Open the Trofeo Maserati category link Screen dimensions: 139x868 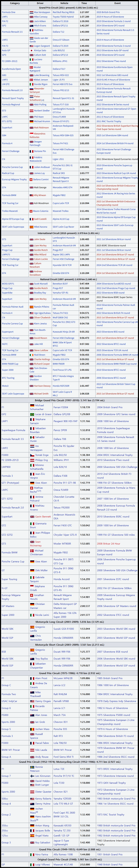pyautogui.click(x=10, y=211)
